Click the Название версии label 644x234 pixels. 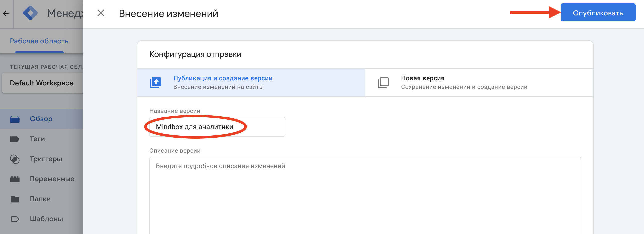pos(175,111)
